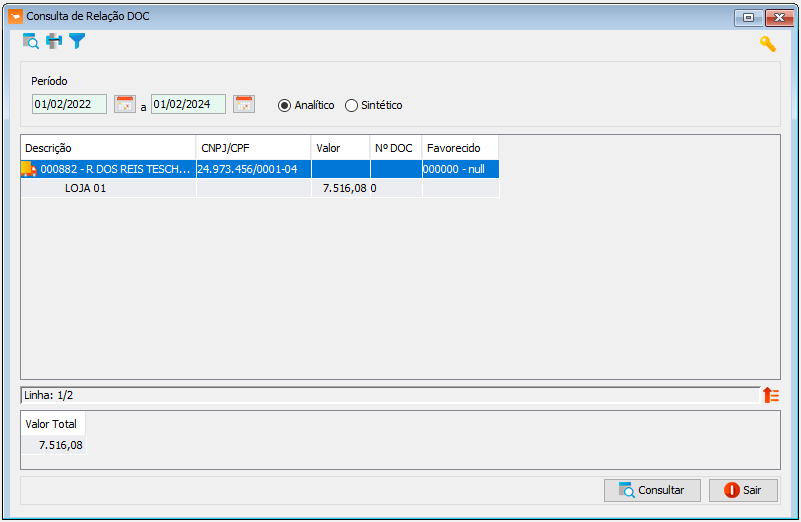Click the Linha: 1/2 status field

tap(390, 395)
